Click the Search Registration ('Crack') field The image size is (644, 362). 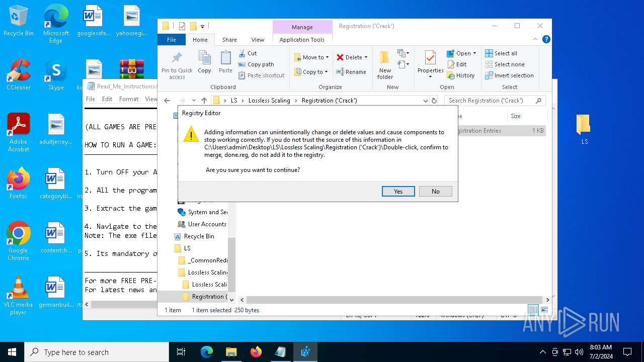point(495,101)
